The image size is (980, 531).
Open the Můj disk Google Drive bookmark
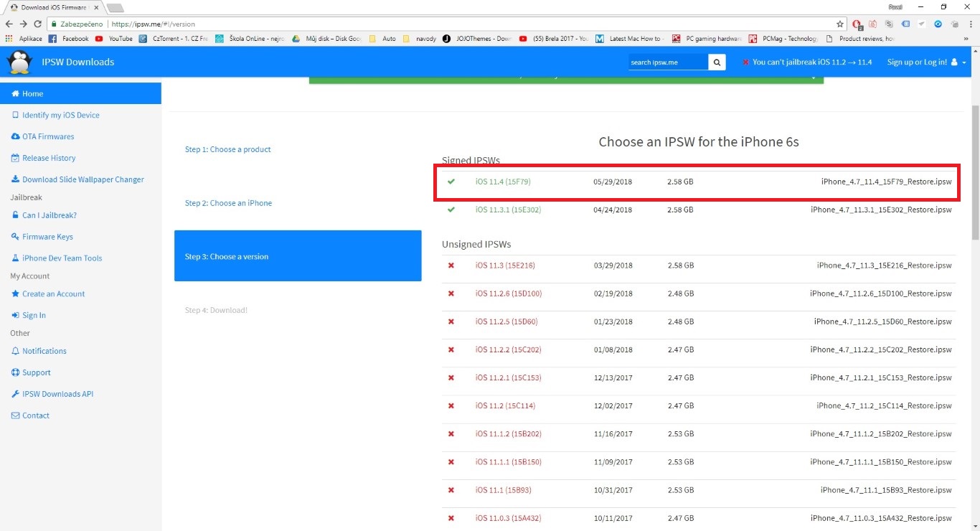coord(326,39)
